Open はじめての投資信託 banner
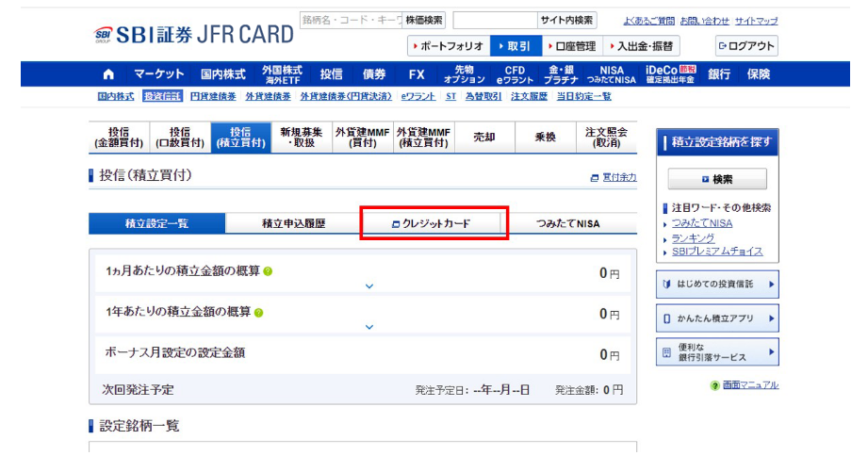 [717, 284]
